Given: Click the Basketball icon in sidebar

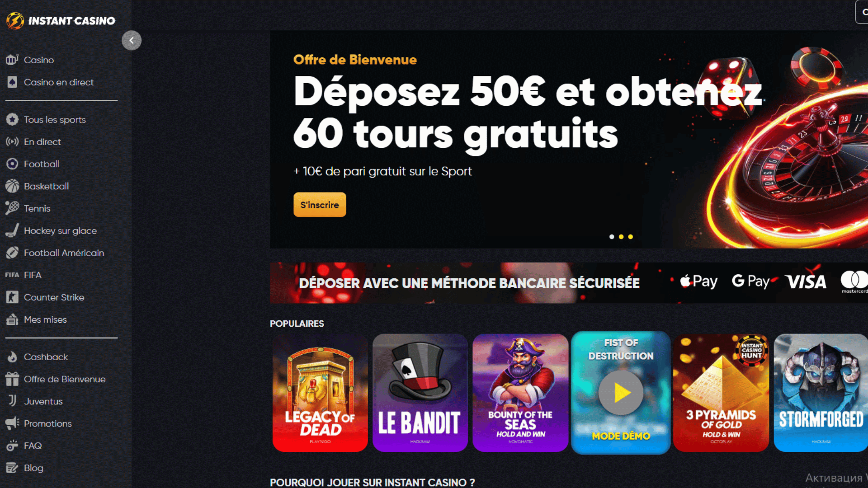Looking at the screenshot, I should tap(12, 186).
